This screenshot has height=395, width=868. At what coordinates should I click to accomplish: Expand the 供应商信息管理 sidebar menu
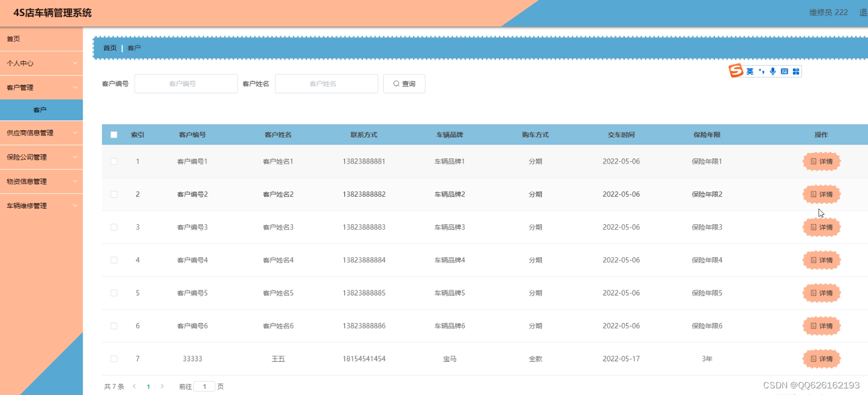41,133
